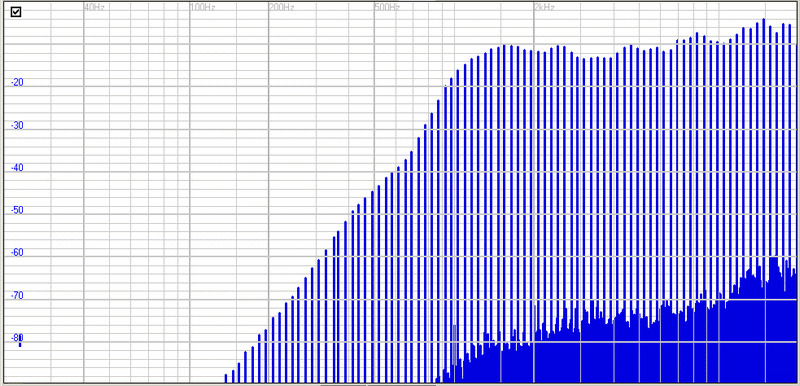Toggle the checkbox above the spectrum graph
The width and height of the screenshot is (800, 386).
tap(16, 12)
